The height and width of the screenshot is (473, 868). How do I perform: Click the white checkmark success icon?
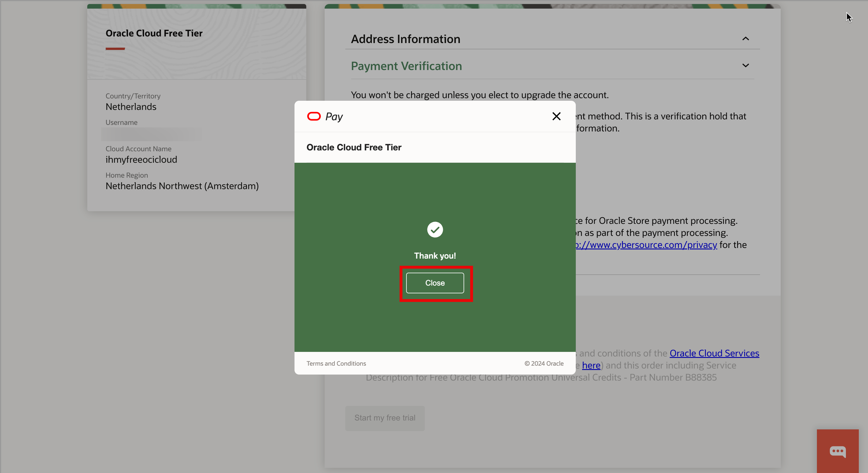coord(435,230)
